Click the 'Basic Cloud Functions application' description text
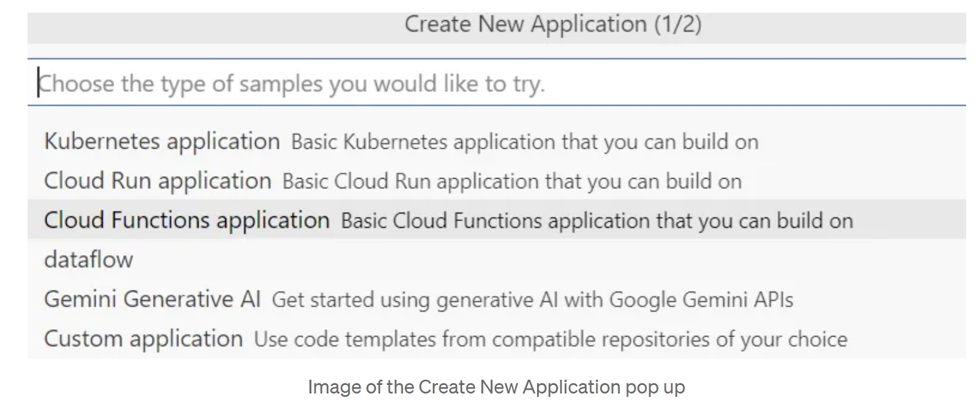The height and width of the screenshot is (413, 980). 597,221
